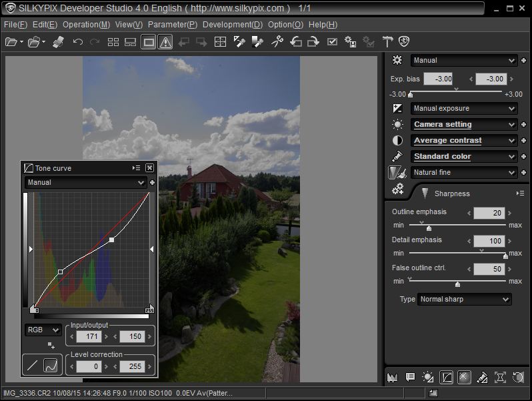Viewport: 532px width, 401px height.
Task: Click the Detail emphasis value field
Action: (489, 242)
